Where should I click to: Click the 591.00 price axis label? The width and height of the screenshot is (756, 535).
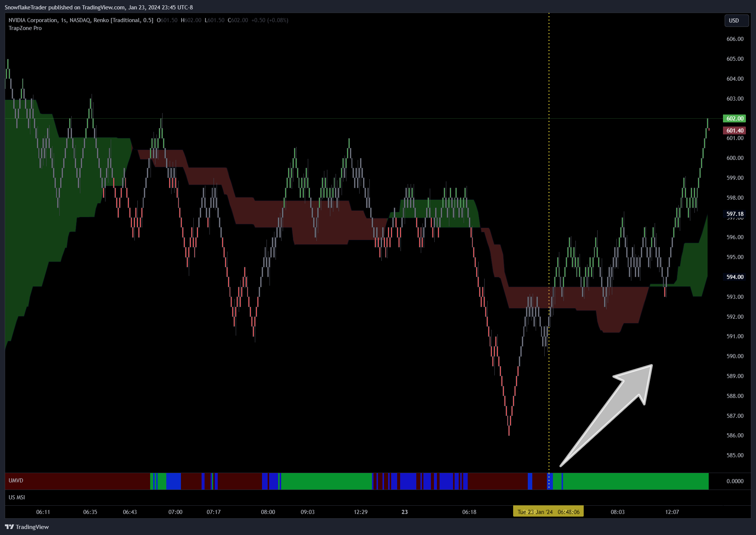(735, 336)
